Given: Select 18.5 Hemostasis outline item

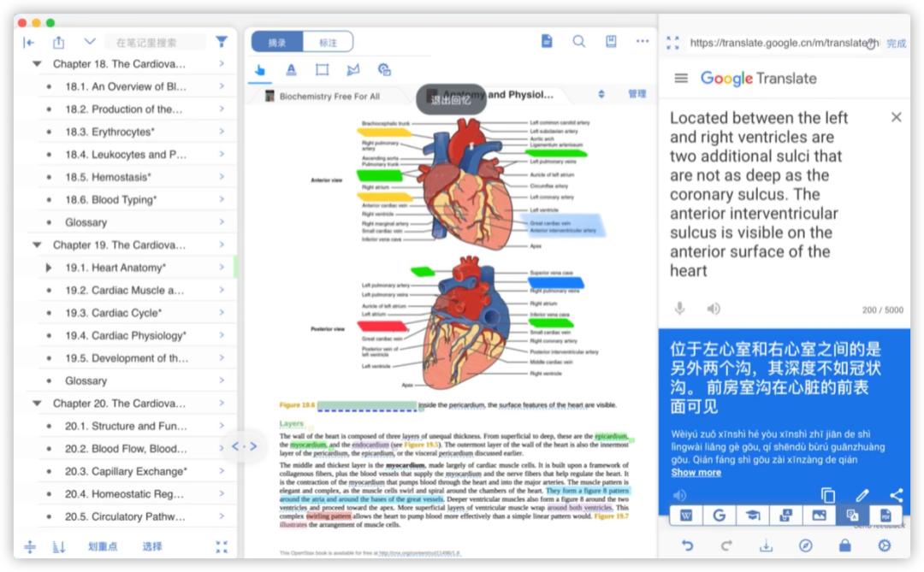Looking at the screenshot, I should pyautogui.click(x=109, y=177).
